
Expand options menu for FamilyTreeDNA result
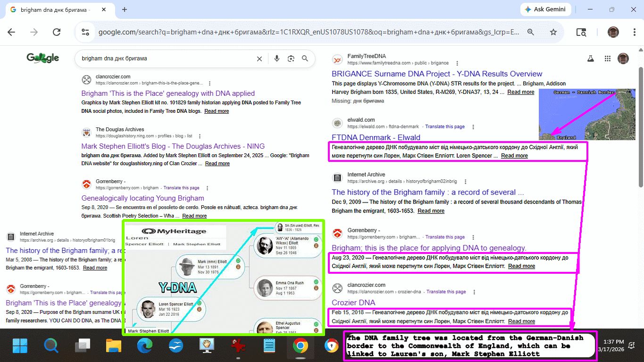[x=456, y=63]
